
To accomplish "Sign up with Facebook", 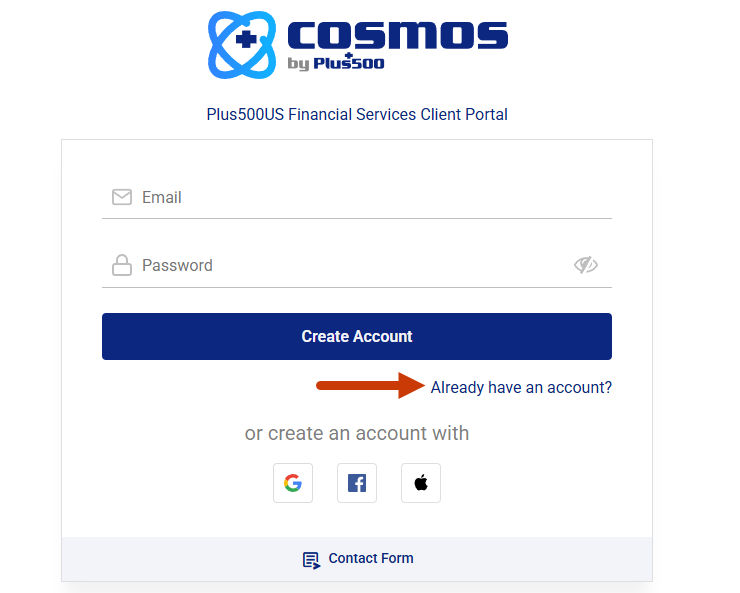I will (x=357, y=483).
